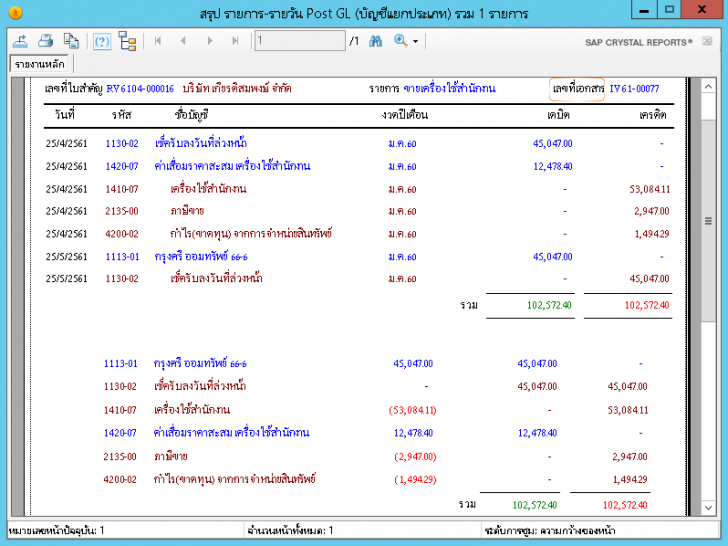Click the Export Report icon
Viewport: 728px width, 546px height.
click(20, 41)
